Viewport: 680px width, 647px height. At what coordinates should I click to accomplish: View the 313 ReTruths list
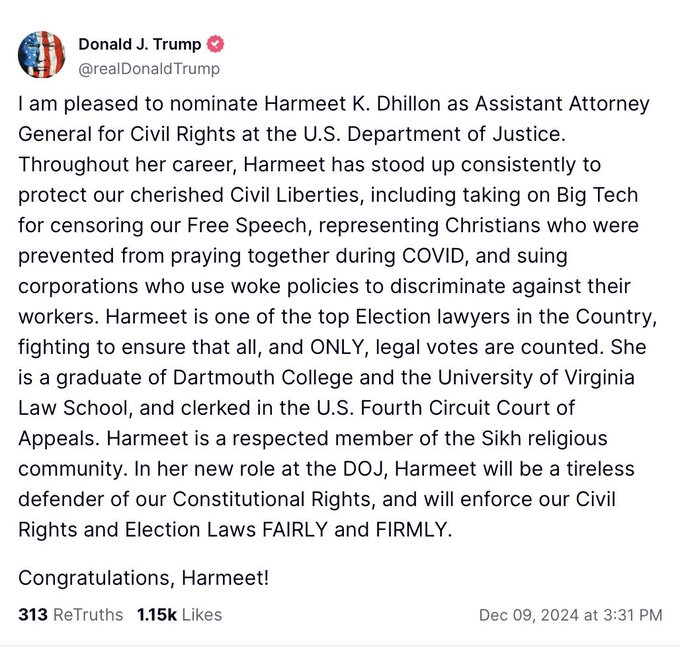pos(71,614)
